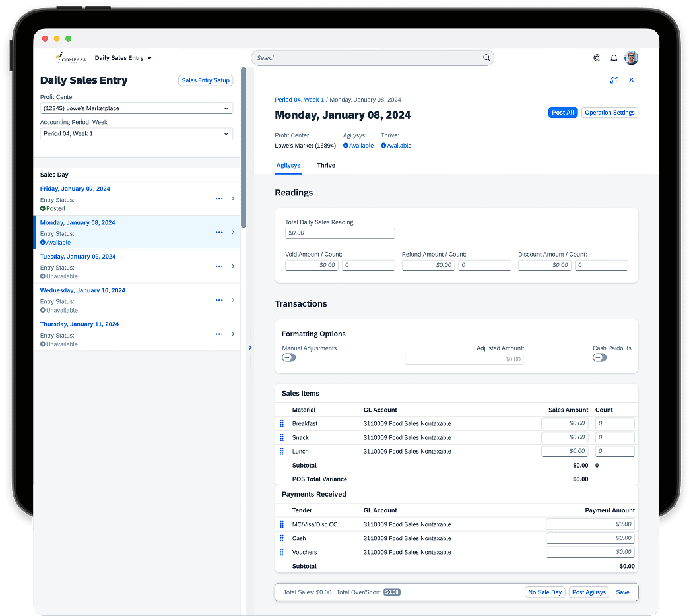691x616 pixels.
Task: Click the MC/Visa/Disc CC Payment Amount field
Action: [x=591, y=524]
